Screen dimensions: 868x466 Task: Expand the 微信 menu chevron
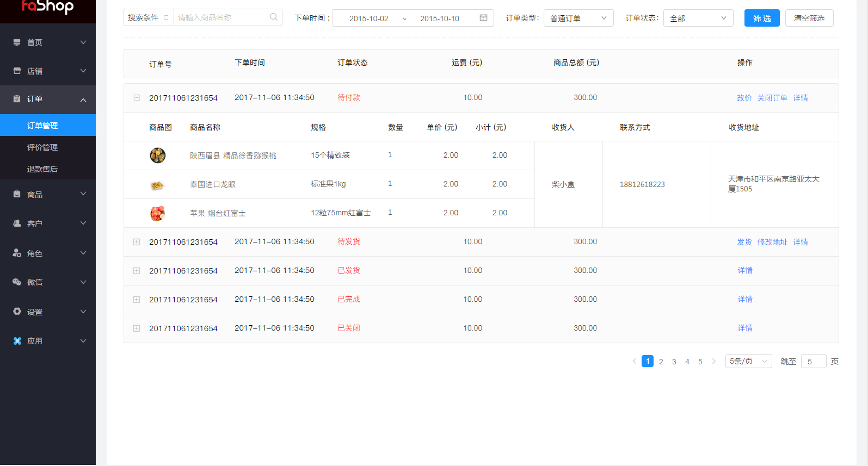click(83, 282)
